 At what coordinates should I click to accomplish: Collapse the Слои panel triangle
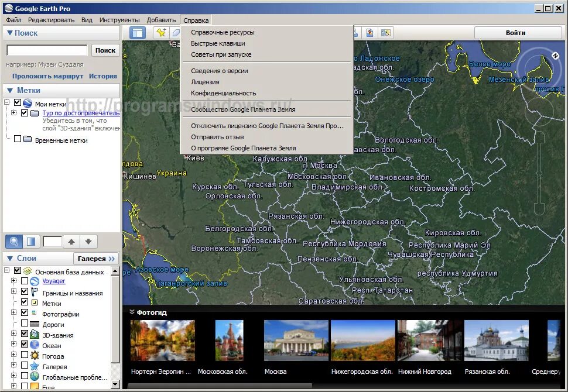tap(9, 259)
